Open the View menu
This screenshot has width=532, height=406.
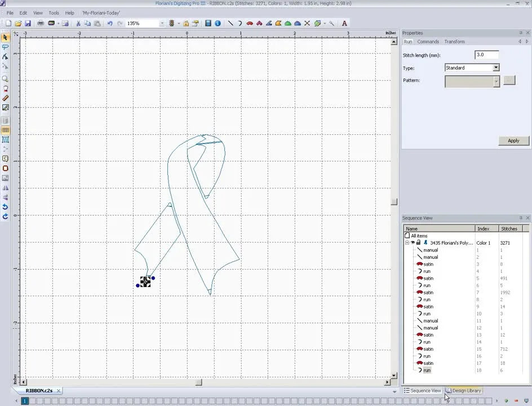[x=38, y=13]
